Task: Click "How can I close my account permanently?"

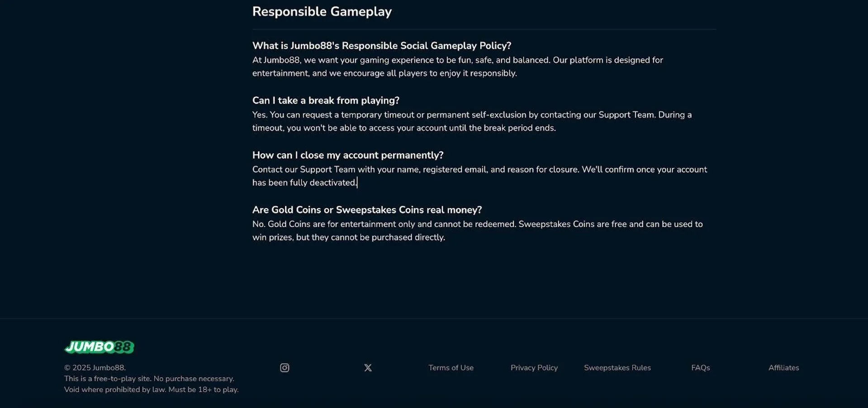Action: point(347,155)
